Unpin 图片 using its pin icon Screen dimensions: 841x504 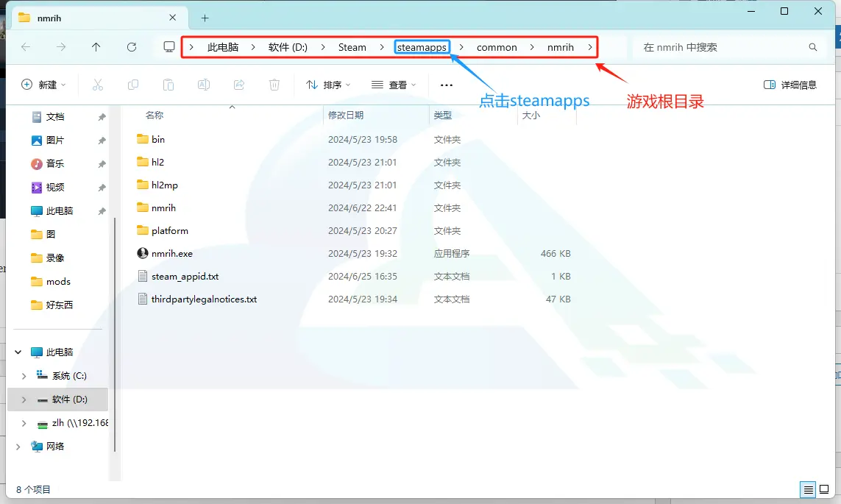tap(102, 141)
